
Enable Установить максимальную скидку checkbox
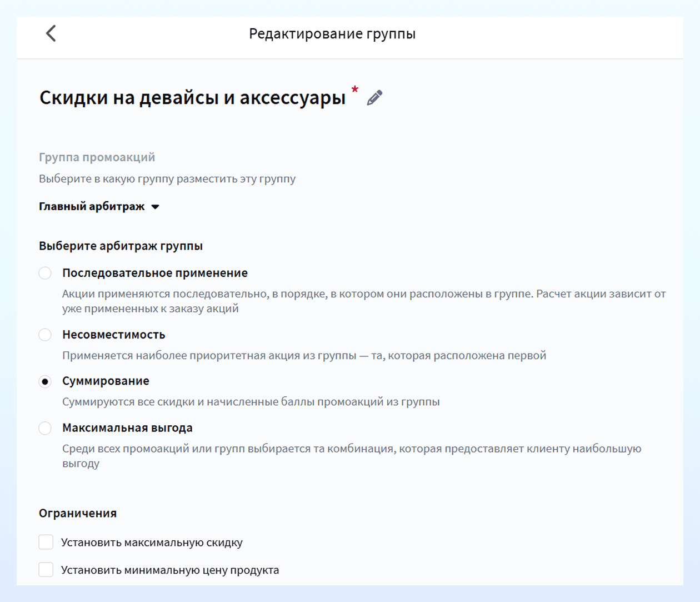pos(46,542)
